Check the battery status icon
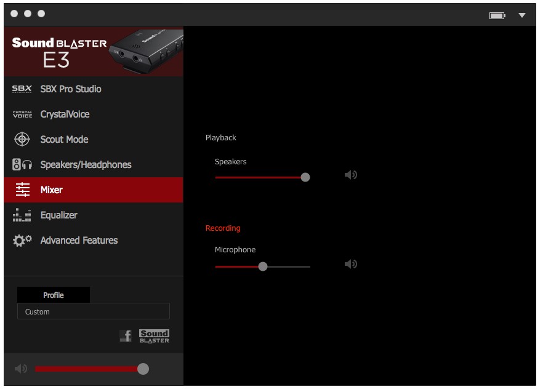Viewport: 543px width, 392px height. tap(497, 15)
